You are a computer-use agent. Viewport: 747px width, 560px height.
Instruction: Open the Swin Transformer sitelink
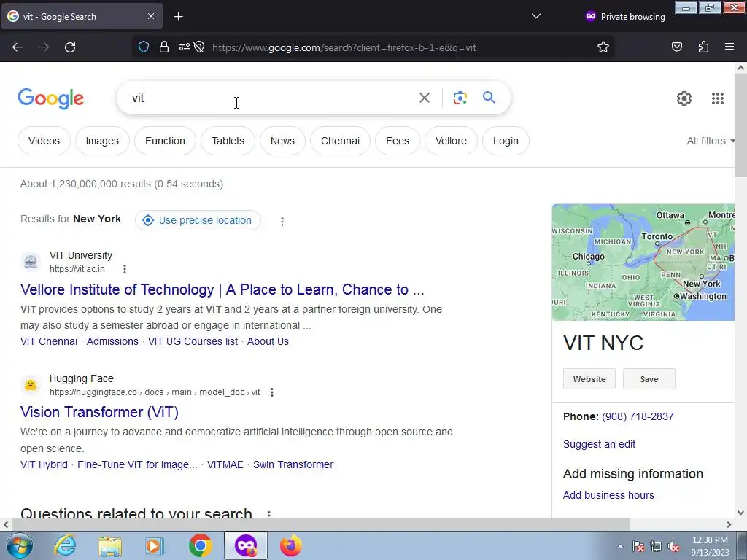click(293, 464)
